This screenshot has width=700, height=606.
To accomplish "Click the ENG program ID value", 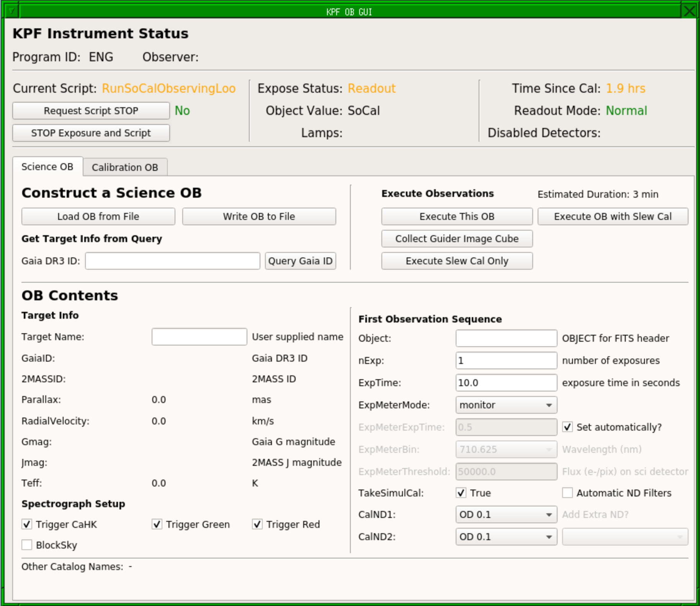I will click(x=101, y=57).
